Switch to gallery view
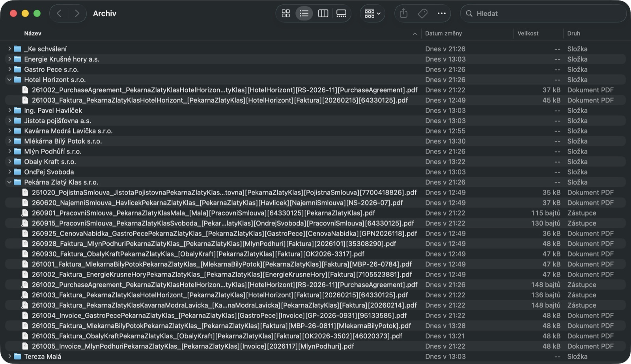631x364 pixels. click(x=341, y=13)
